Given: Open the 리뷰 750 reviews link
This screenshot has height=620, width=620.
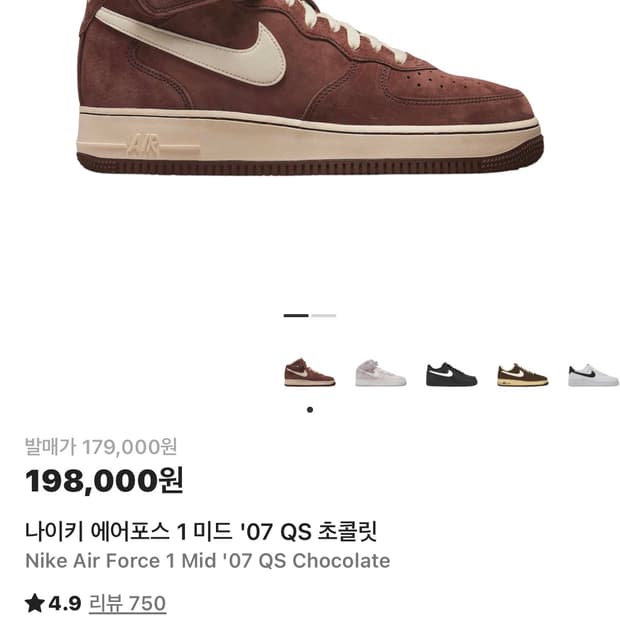Looking at the screenshot, I should [x=127, y=604].
